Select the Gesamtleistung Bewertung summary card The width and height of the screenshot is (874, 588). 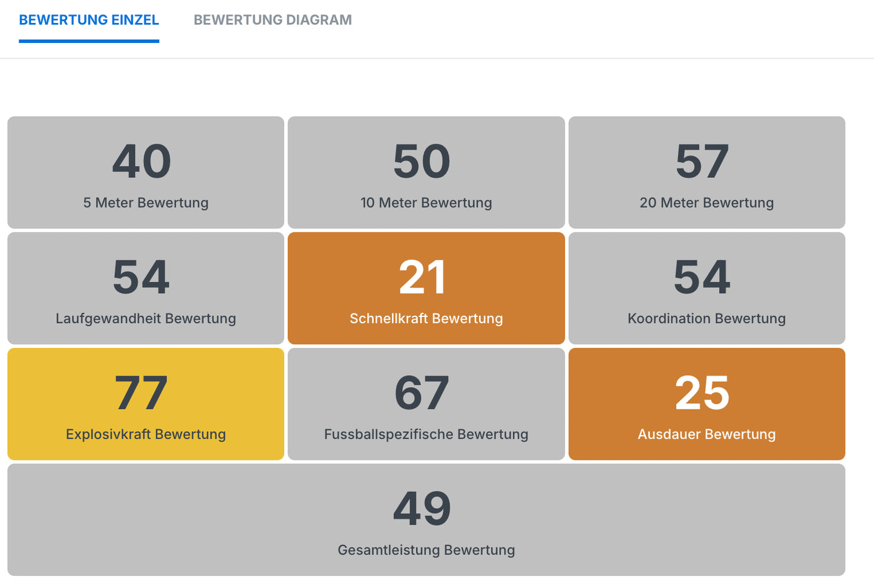426,520
